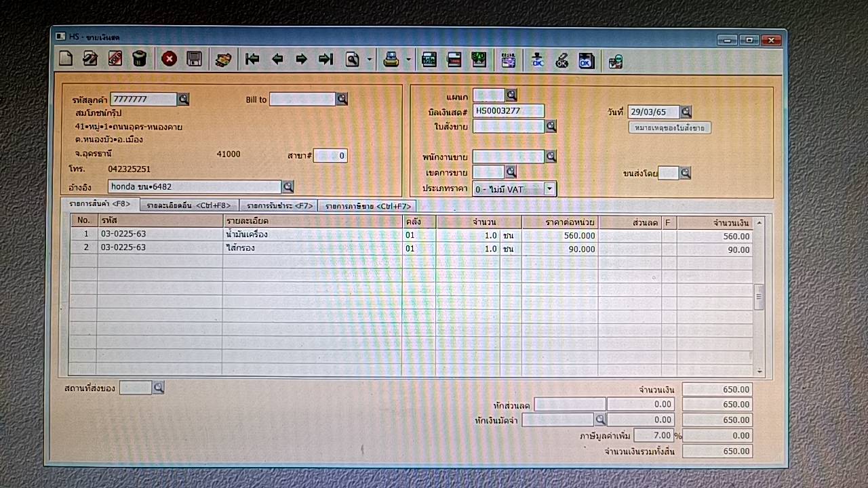Open the search tool dropdown arrow

click(370, 60)
